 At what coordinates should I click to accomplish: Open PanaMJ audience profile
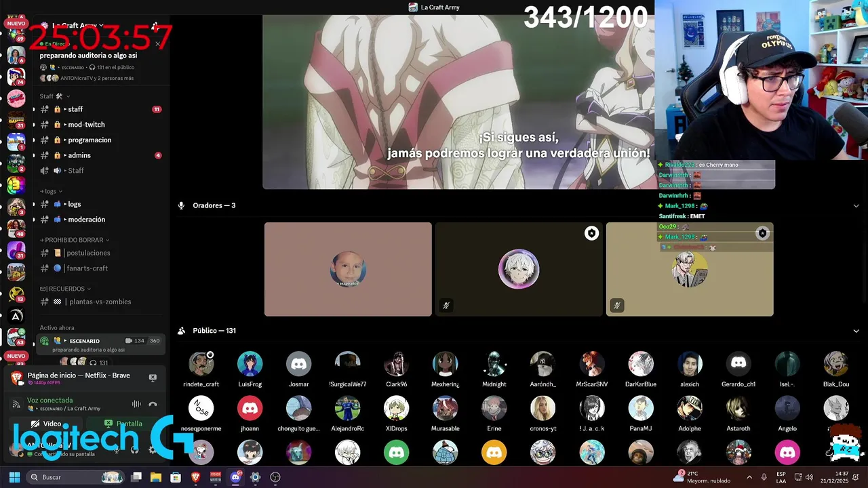click(641, 414)
